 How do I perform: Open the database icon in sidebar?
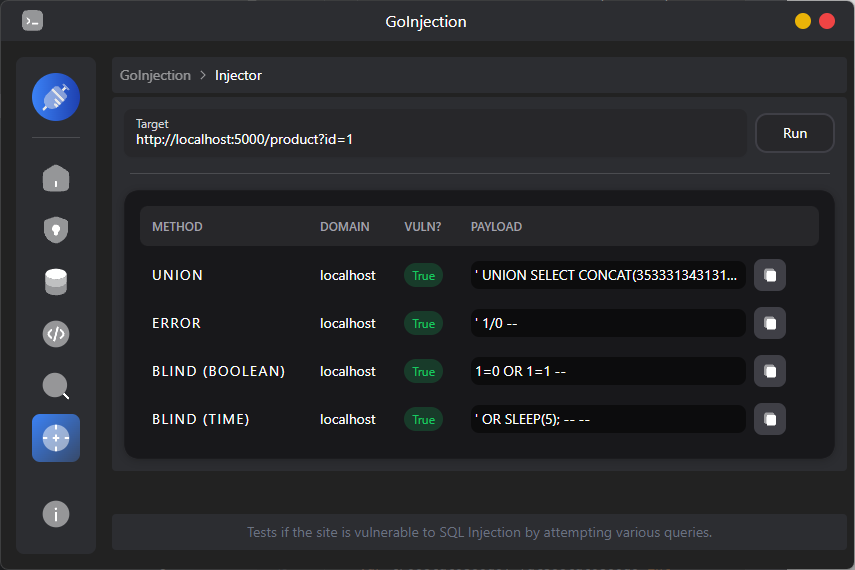coord(56,281)
